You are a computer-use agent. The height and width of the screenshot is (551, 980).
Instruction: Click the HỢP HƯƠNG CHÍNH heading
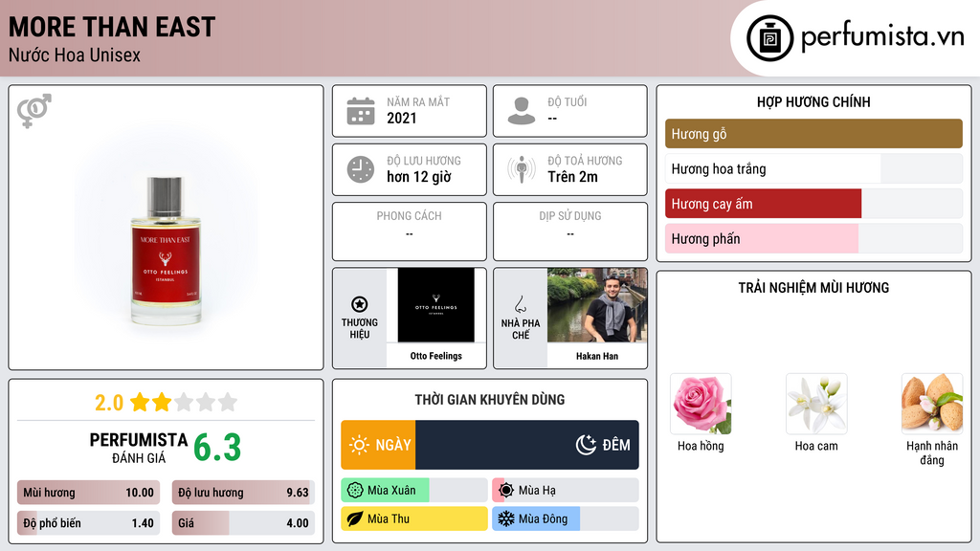(813, 101)
